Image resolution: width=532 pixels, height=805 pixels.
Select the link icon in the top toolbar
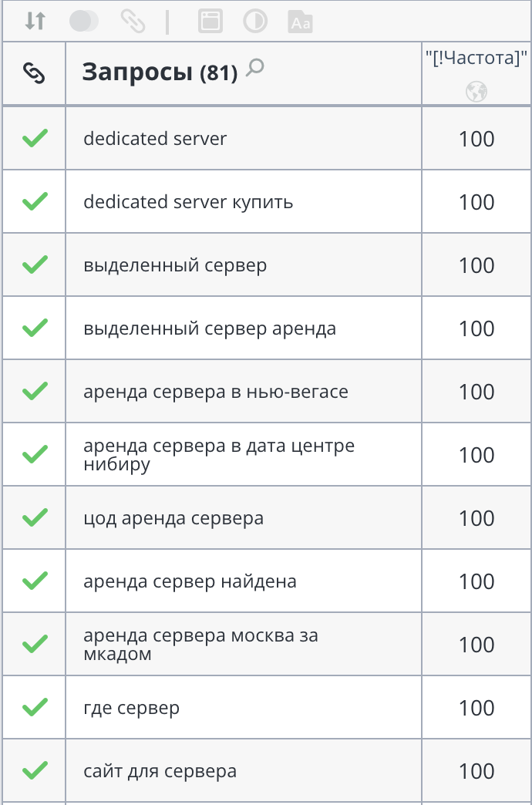point(134,21)
